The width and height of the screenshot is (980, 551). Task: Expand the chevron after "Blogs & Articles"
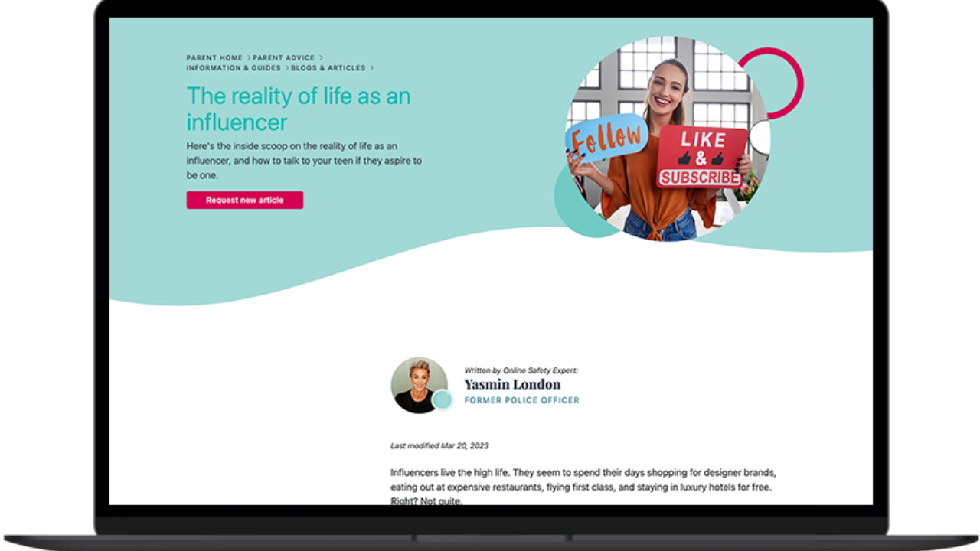click(x=371, y=68)
